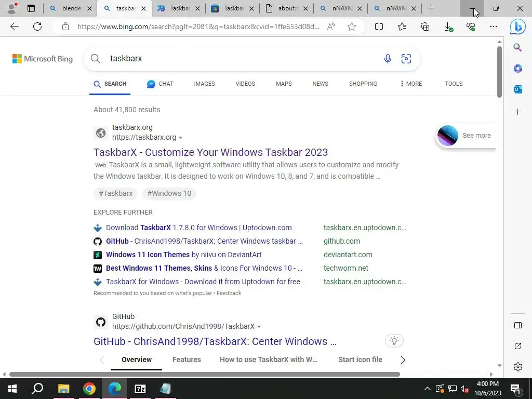This screenshot has width=532, height=399.
Task: Send Feedback on recommendations
Action: tap(229, 293)
